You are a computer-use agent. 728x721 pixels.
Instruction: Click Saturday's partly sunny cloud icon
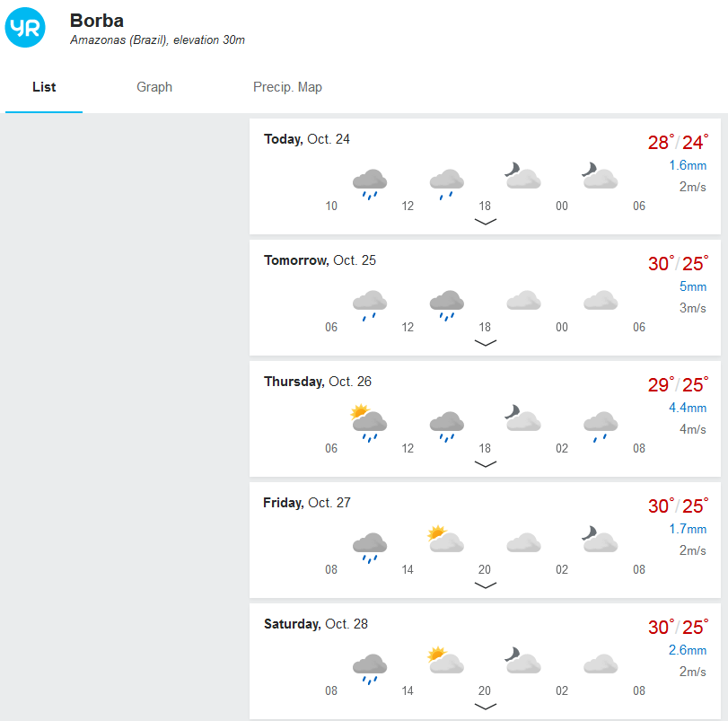445,661
